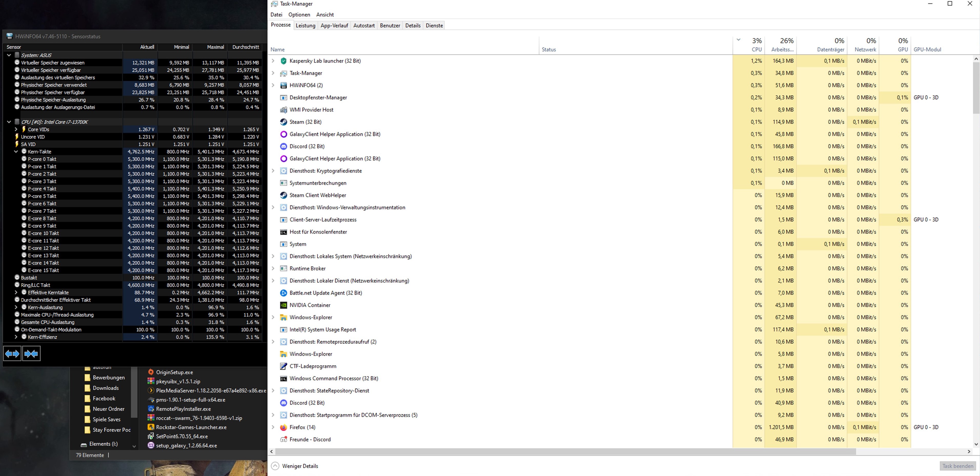Click HWiNFO expand columns arrows icon

click(x=12, y=354)
